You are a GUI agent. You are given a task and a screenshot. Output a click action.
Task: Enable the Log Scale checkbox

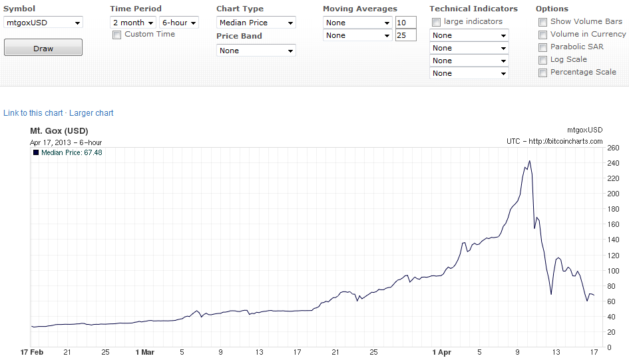(542, 60)
